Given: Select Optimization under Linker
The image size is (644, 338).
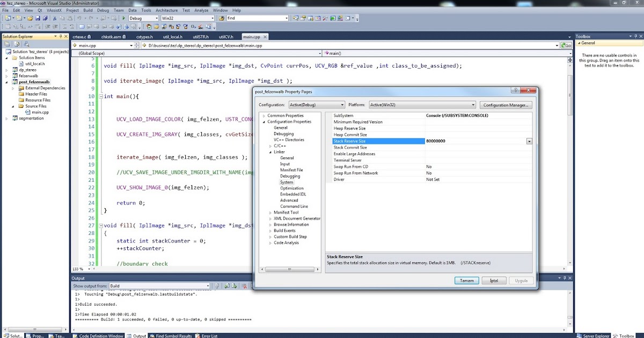Looking at the screenshot, I should [x=292, y=188].
